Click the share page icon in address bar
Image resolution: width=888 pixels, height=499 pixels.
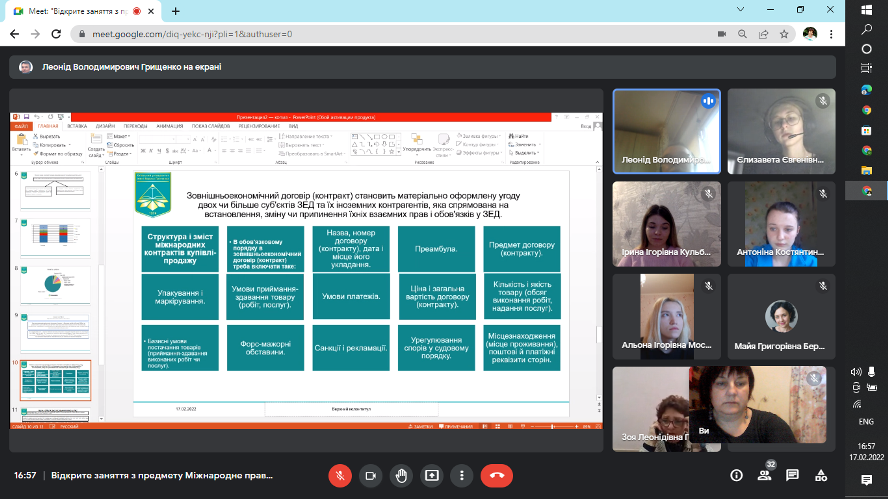pos(763,34)
